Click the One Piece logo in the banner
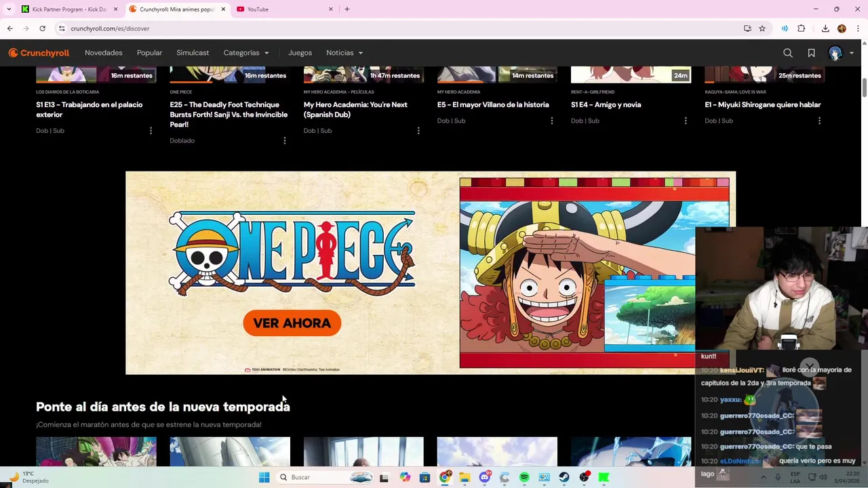 tap(292, 253)
